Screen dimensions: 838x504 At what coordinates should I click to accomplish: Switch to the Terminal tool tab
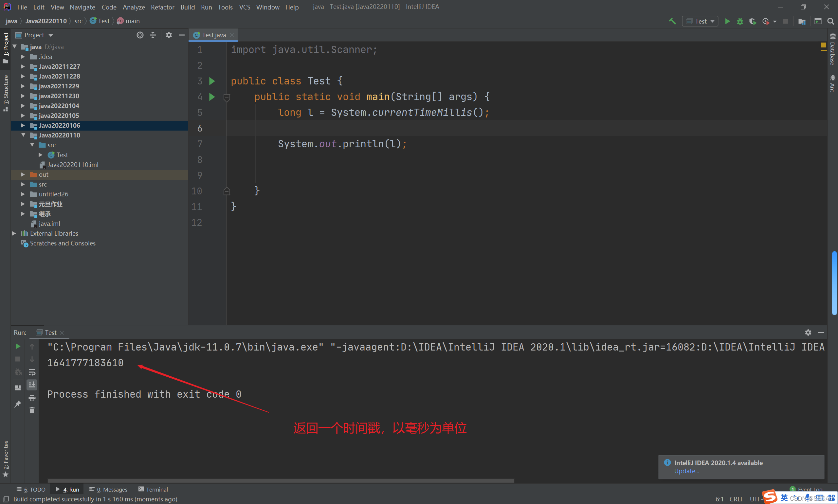[153, 489]
